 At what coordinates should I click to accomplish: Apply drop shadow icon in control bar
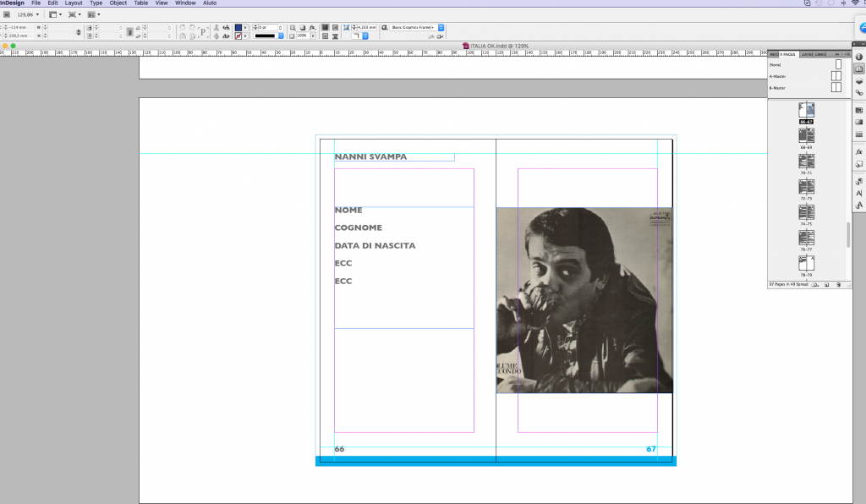click(x=303, y=28)
